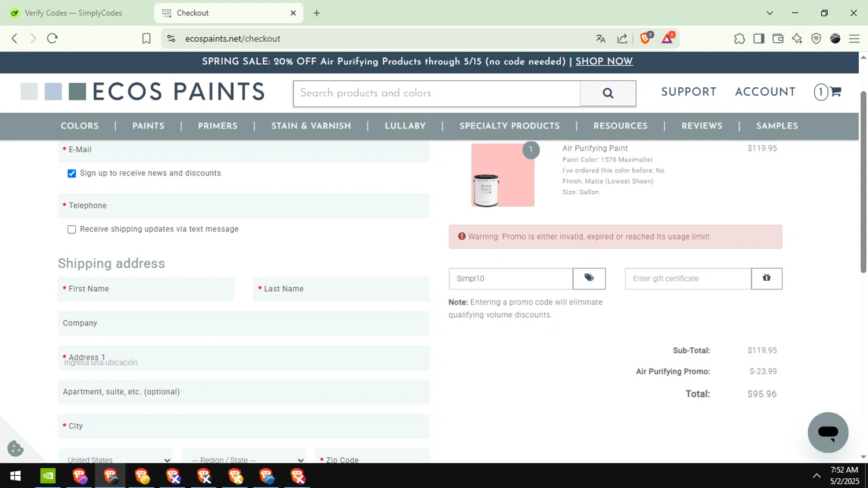Open the COLORS menu

pos(80,126)
